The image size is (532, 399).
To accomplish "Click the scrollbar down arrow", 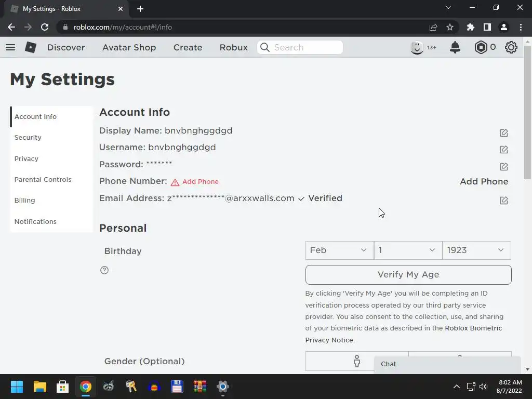I will click(x=527, y=369).
